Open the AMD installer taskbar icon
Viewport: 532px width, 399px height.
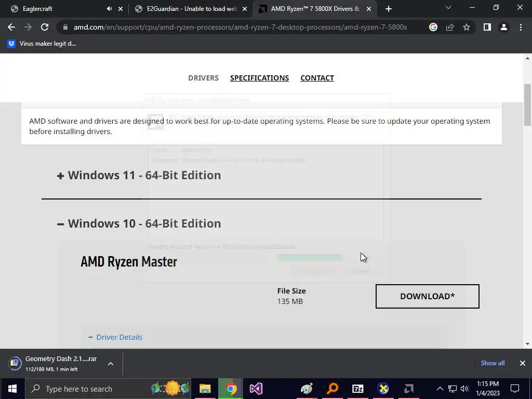tap(409, 389)
